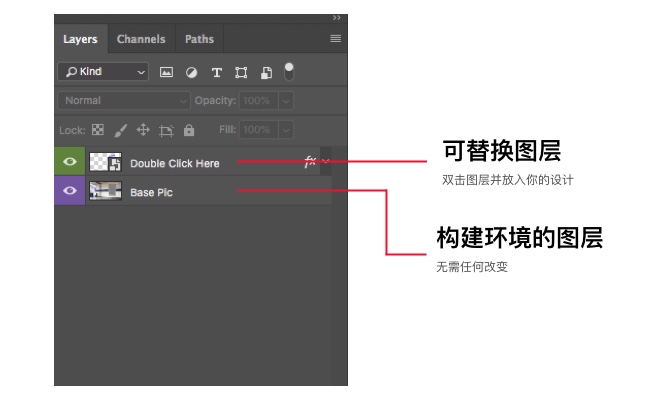Filter for type layers icon

click(216, 72)
